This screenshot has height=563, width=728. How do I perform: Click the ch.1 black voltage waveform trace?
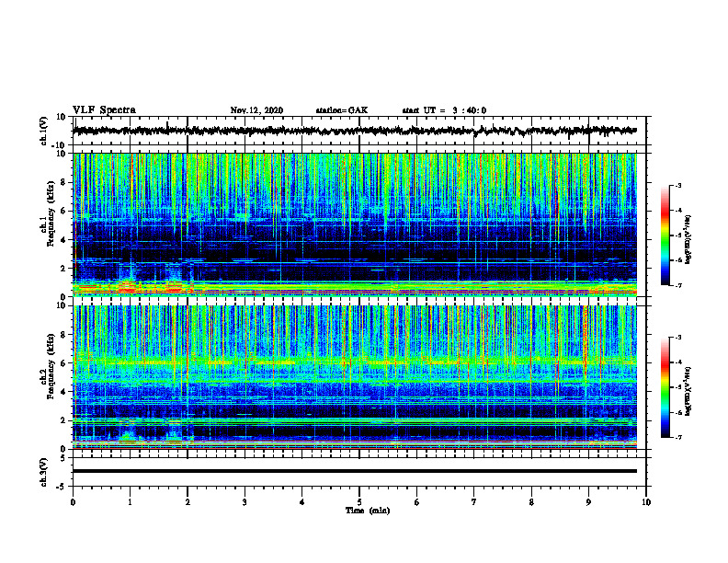click(354, 131)
